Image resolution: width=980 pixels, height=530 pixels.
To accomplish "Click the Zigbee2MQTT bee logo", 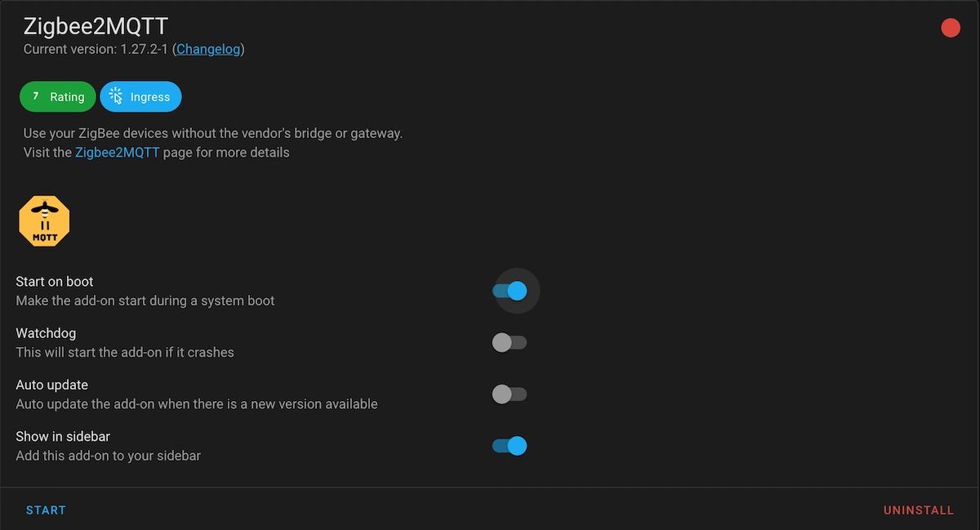I will (43, 220).
